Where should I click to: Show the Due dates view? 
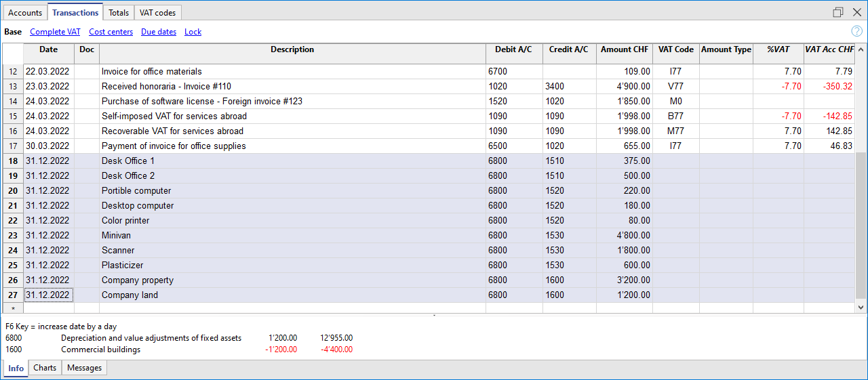(x=159, y=32)
